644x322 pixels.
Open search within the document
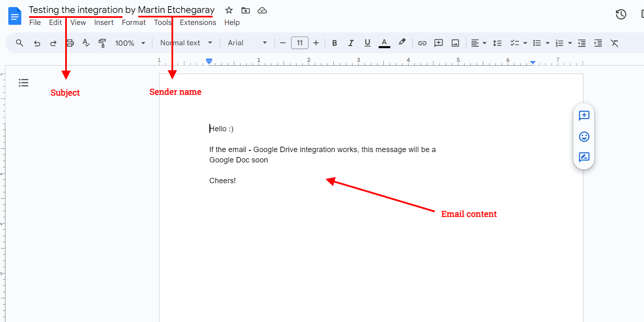(19, 43)
